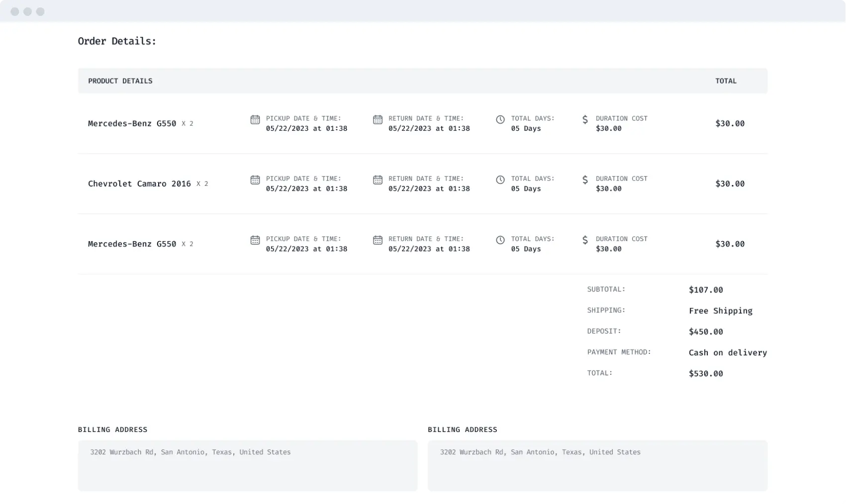Click the pickup calendar icon for first Mercedes-Benz G550
The width and height of the screenshot is (846, 504).
tap(255, 120)
